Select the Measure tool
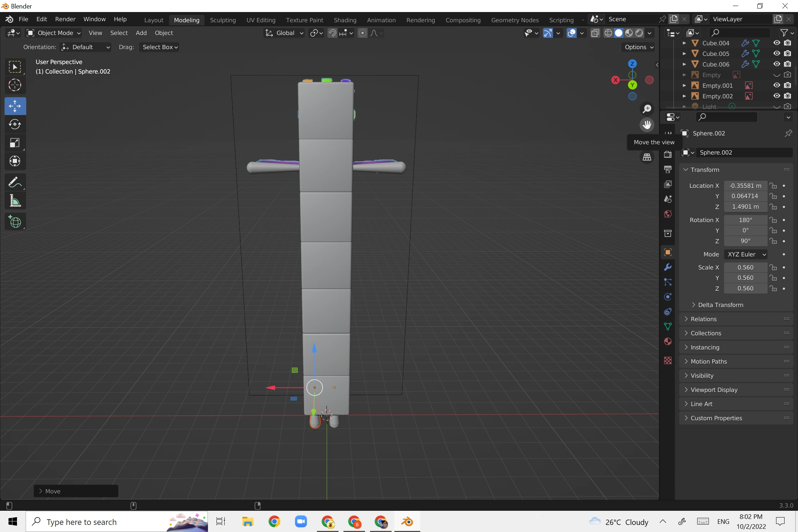Screen dimensions: 798x532 [15, 201]
